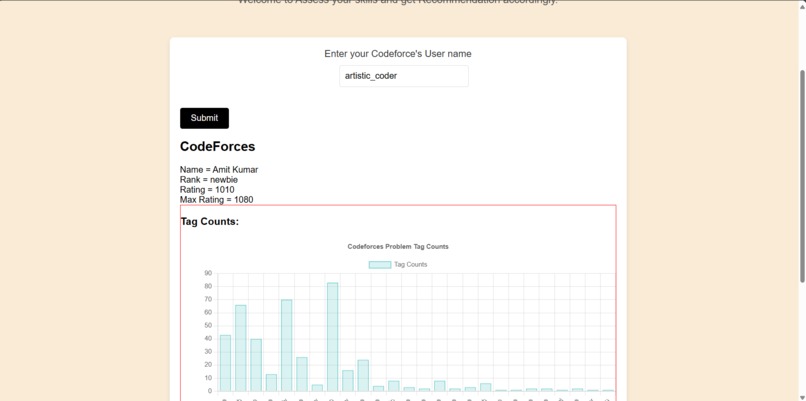This screenshot has width=806, height=401.
Task: Click the 'Codeforces Problem Tag Counts' chart title
Action: coord(398,247)
